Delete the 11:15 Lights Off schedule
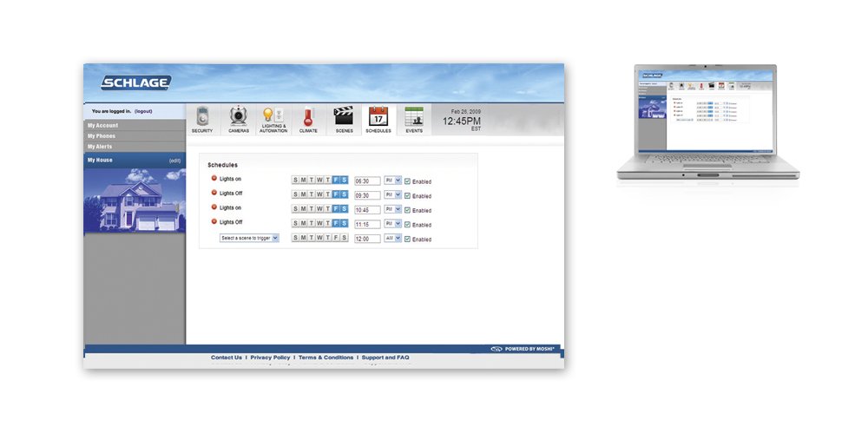 214,222
